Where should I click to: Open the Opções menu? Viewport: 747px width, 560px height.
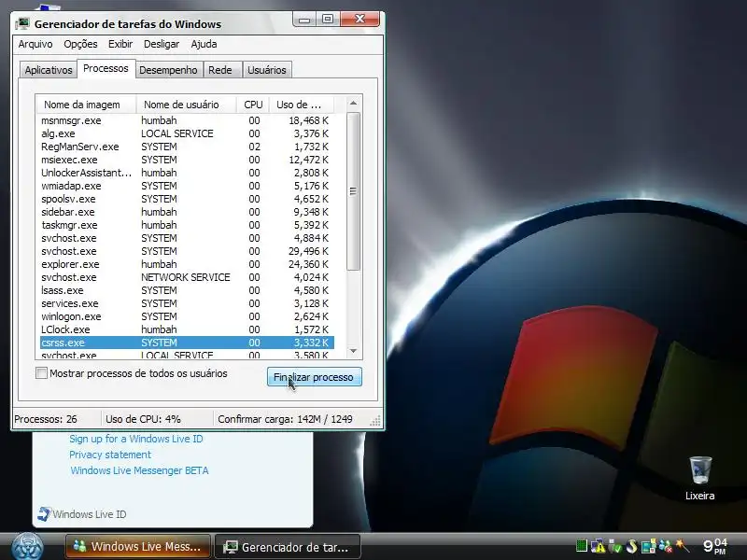pos(80,44)
